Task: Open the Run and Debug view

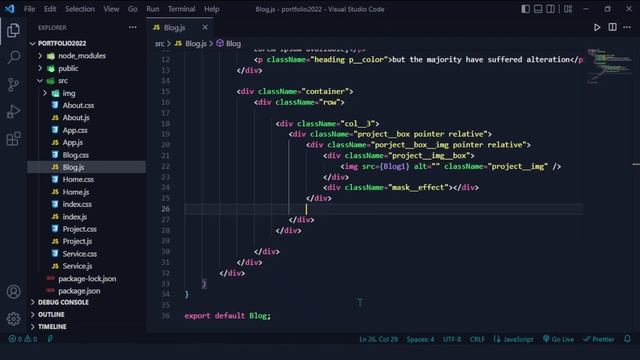Action: click(13, 111)
